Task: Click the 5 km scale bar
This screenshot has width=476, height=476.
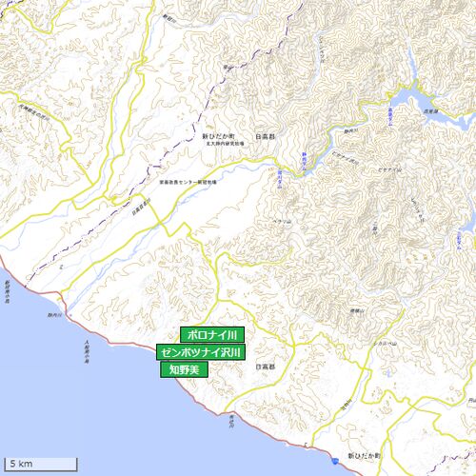Action: point(41,464)
